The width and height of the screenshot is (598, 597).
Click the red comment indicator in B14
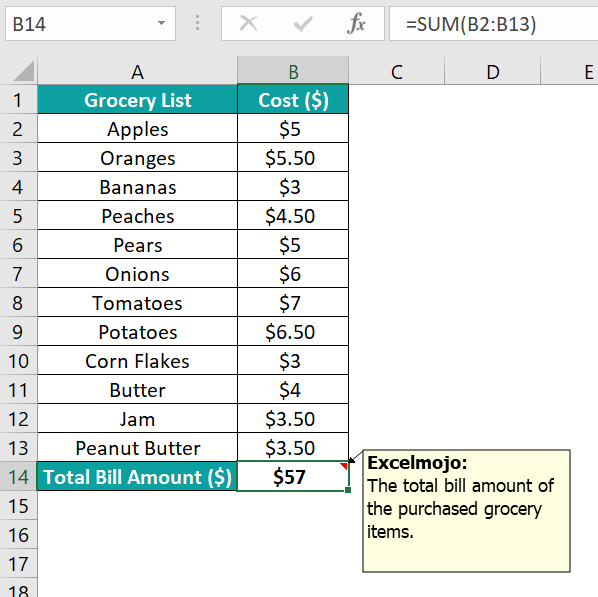click(344, 466)
